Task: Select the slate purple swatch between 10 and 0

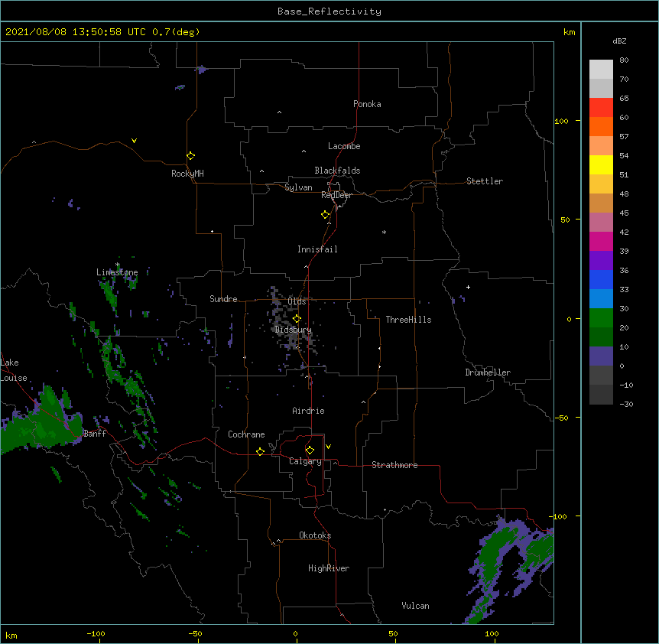Action: pyautogui.click(x=601, y=356)
